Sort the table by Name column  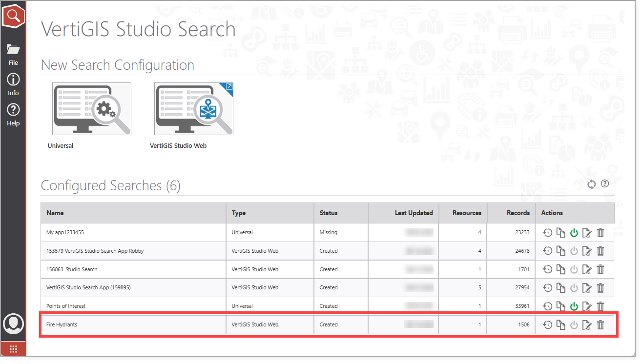(x=133, y=213)
